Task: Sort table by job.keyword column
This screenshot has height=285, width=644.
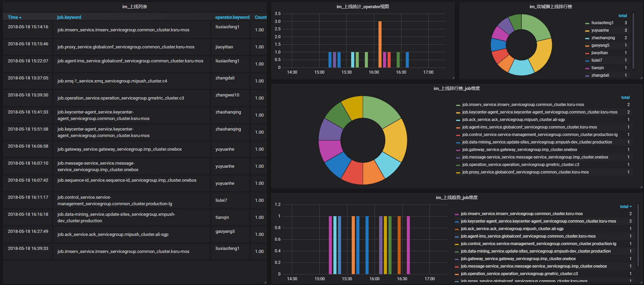Action: pos(69,17)
